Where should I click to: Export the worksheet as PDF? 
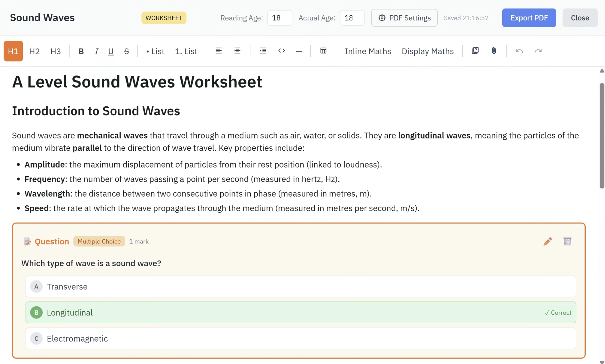click(529, 18)
